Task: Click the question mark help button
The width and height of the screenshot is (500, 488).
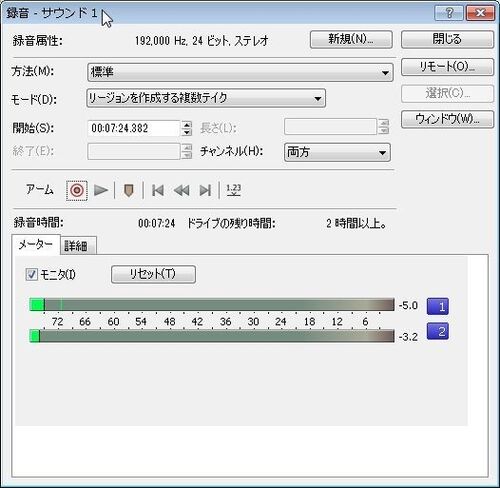Action: click(449, 13)
